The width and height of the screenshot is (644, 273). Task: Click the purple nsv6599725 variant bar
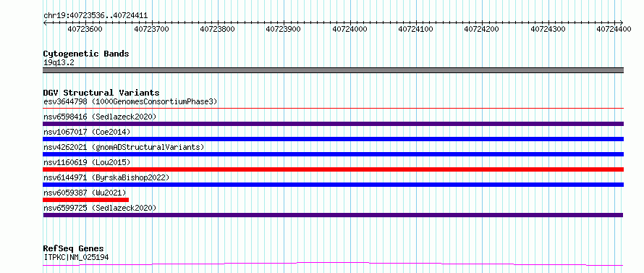click(333, 215)
